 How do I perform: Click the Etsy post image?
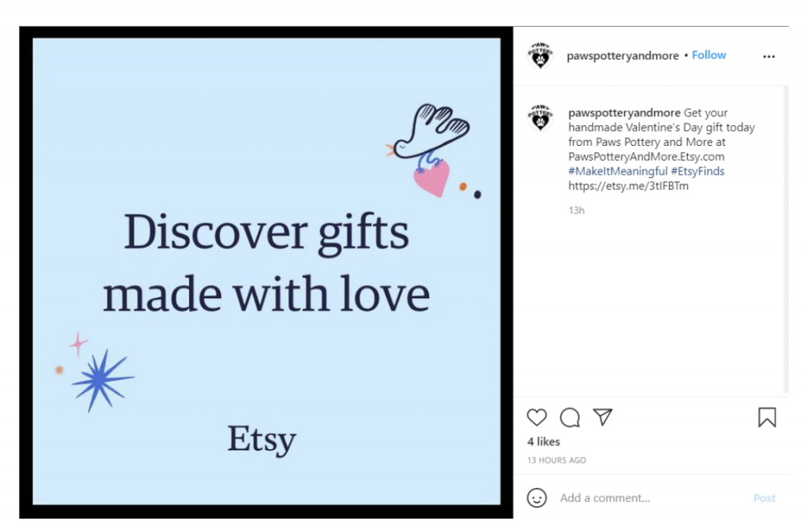(x=266, y=272)
